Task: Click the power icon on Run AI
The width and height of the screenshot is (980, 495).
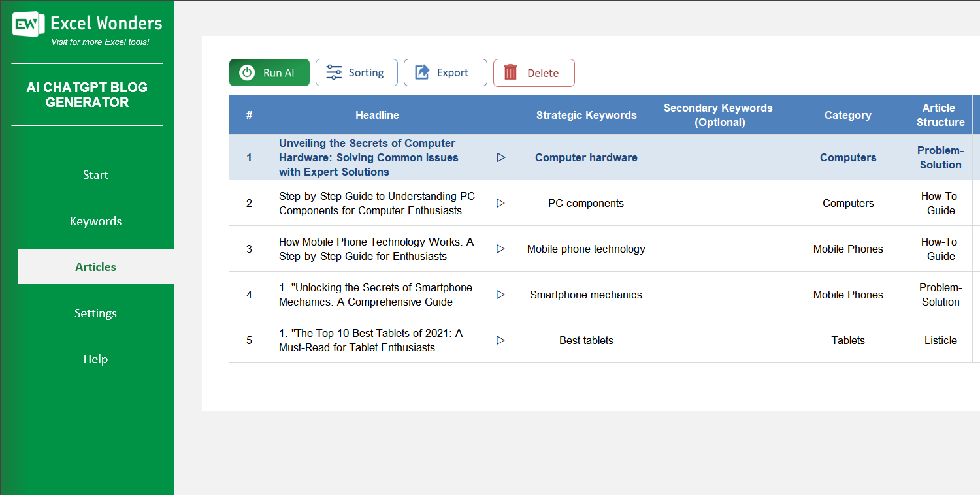Action: coord(246,72)
